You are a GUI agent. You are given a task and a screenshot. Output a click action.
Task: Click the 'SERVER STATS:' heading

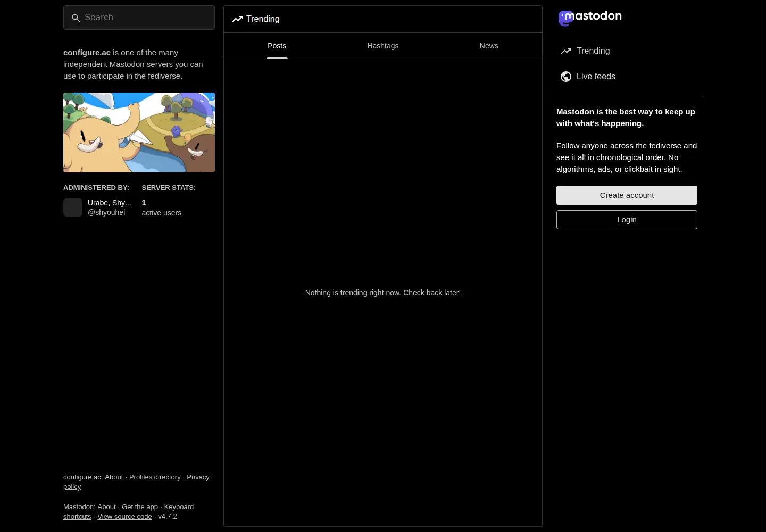coord(169,188)
